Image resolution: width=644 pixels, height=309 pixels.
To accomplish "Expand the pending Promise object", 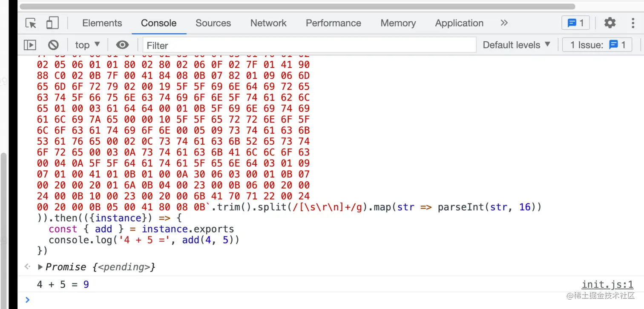I will [40, 267].
